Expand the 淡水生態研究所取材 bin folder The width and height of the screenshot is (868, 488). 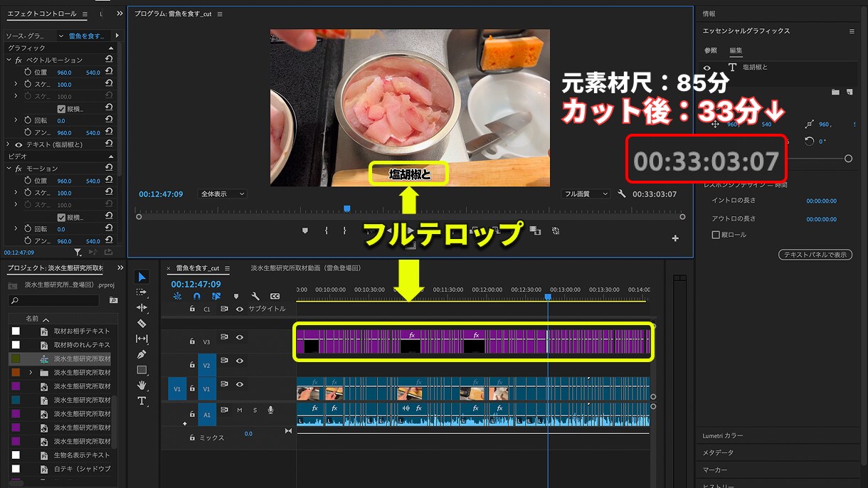(31, 372)
